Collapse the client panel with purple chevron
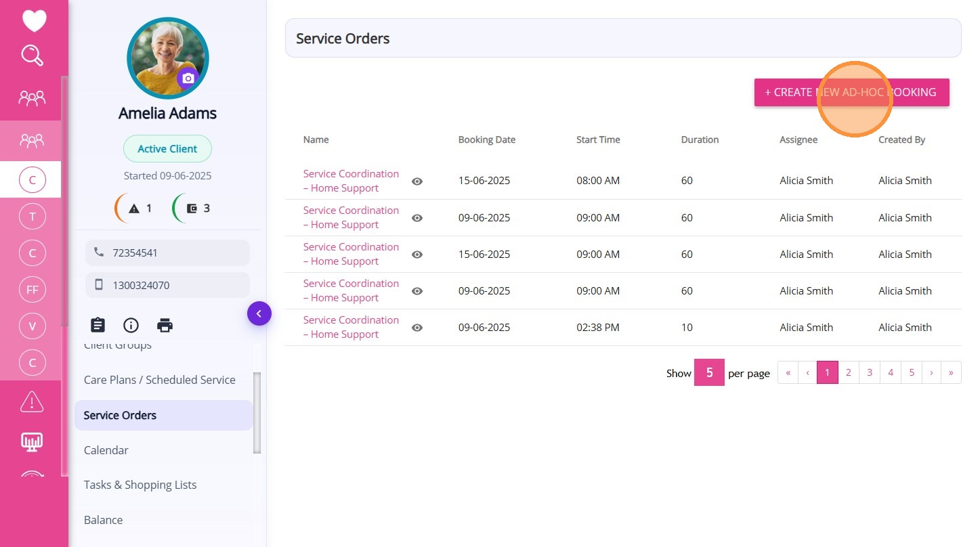 pyautogui.click(x=259, y=313)
